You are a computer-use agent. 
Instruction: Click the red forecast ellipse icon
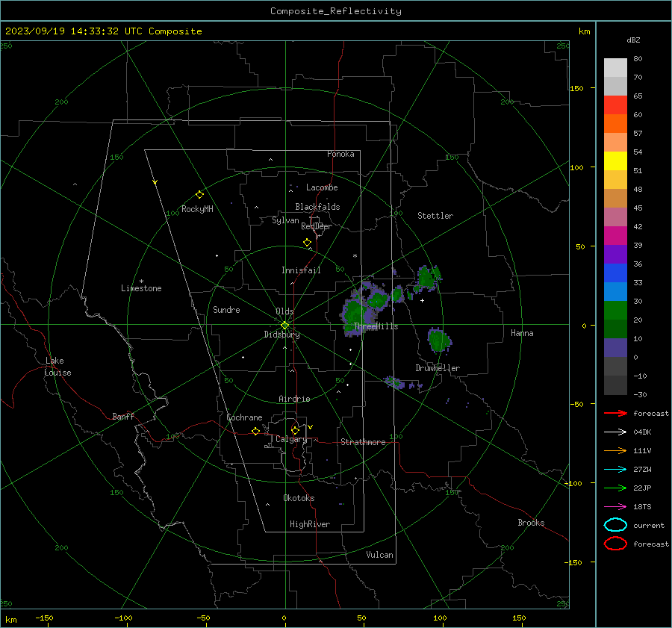tap(615, 544)
